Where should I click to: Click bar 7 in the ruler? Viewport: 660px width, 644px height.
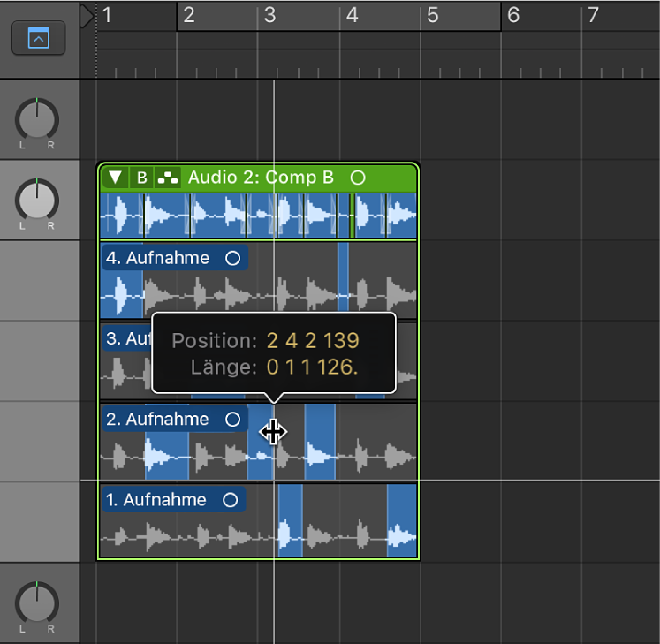(594, 15)
